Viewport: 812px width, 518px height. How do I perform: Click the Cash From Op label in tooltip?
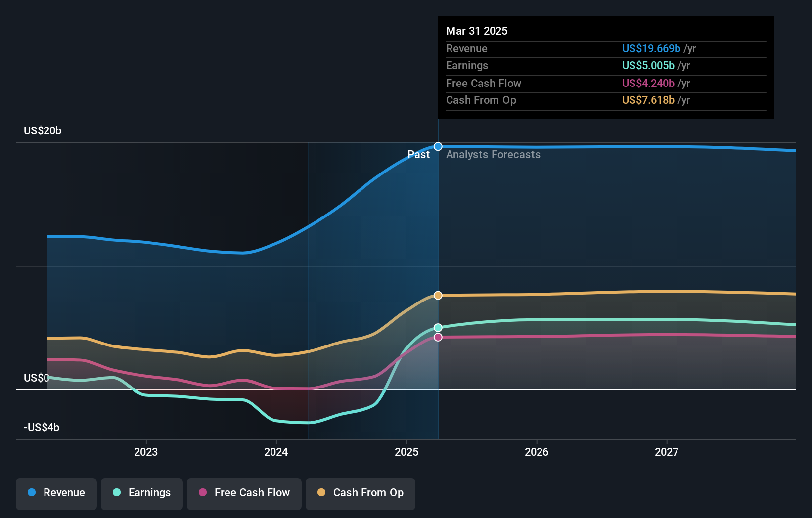[481, 100]
